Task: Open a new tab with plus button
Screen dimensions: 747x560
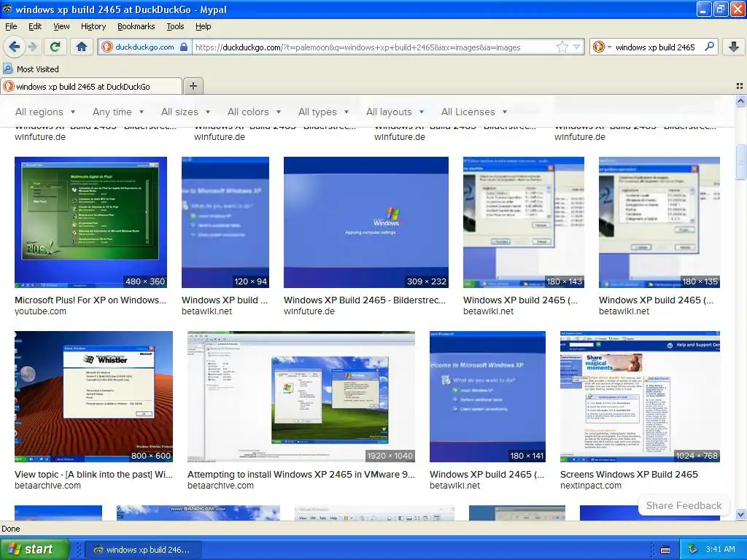Action: [x=193, y=86]
